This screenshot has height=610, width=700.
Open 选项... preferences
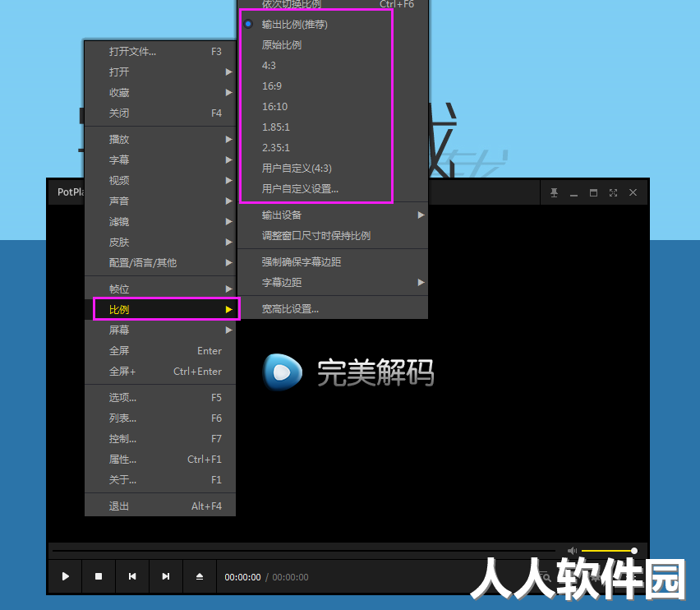(160, 397)
